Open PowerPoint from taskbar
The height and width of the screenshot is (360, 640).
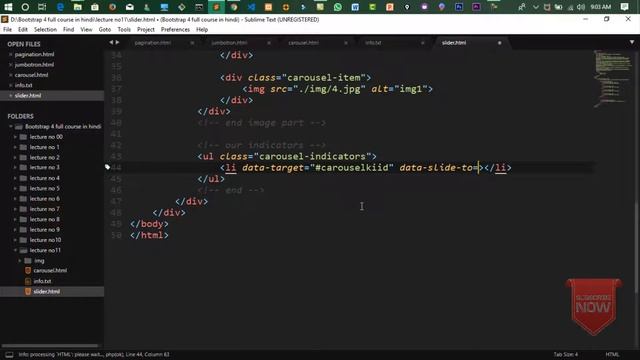tap(390, 7)
